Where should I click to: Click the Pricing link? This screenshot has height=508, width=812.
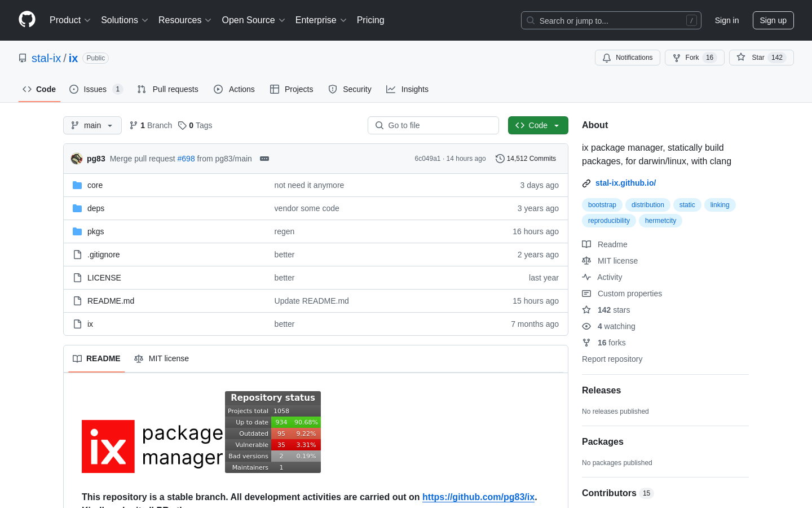tap(370, 20)
